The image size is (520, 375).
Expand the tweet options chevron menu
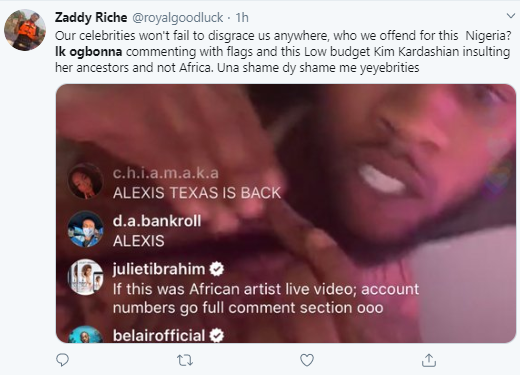tap(511, 16)
